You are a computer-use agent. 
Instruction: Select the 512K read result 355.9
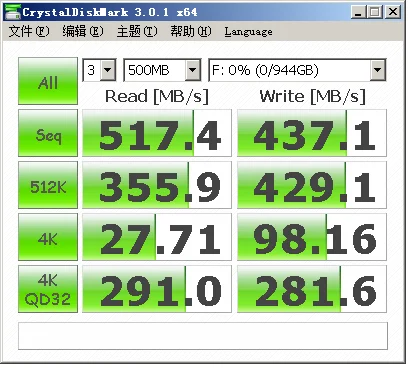157,185
